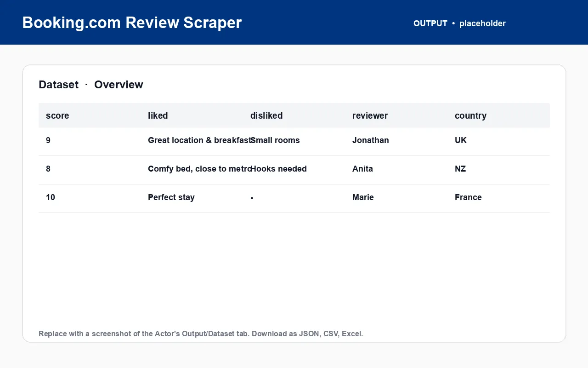
Task: Click the OUTPUT placeholder label in header
Action: coord(459,23)
